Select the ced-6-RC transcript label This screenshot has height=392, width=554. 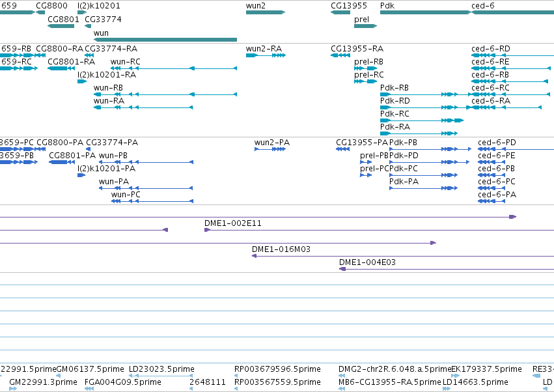[x=490, y=88]
